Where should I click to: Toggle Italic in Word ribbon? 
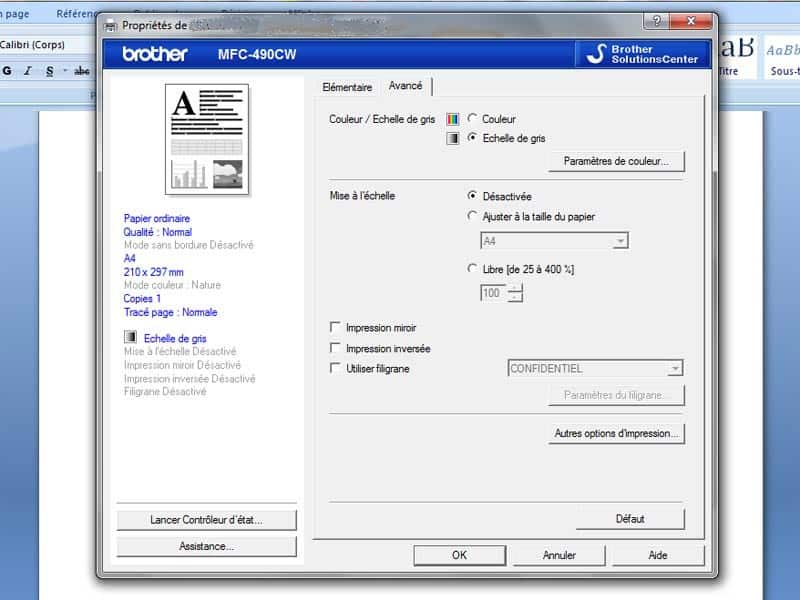pos(28,71)
